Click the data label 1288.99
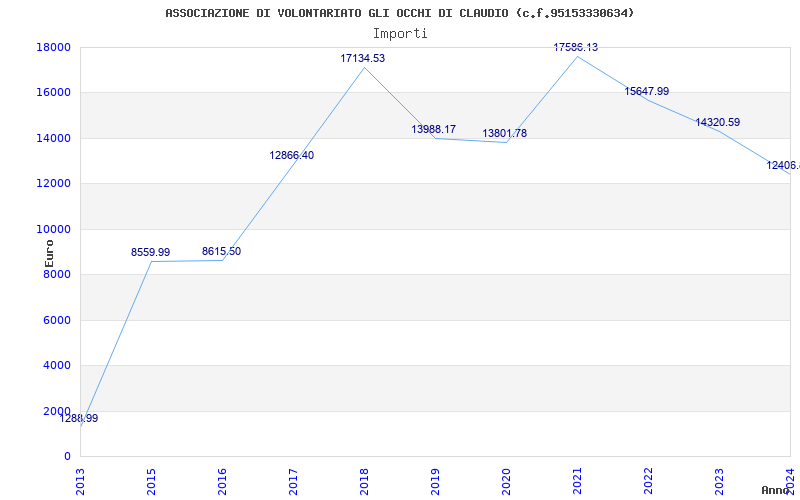The width and height of the screenshot is (800, 500). (x=79, y=419)
